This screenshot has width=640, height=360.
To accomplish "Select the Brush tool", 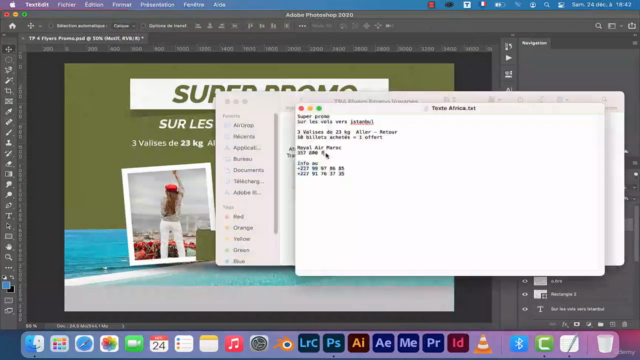I will [x=9, y=132].
